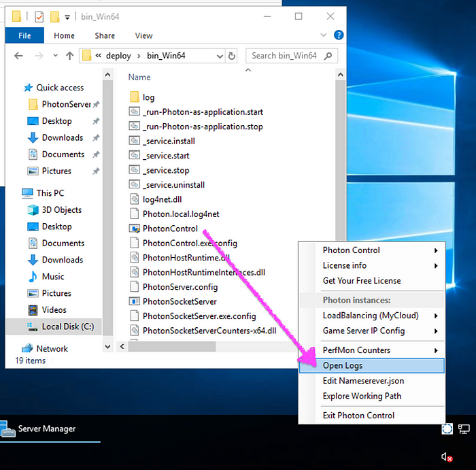Open the File ribbon tab
Viewport: 476px width, 470px height.
(x=24, y=35)
